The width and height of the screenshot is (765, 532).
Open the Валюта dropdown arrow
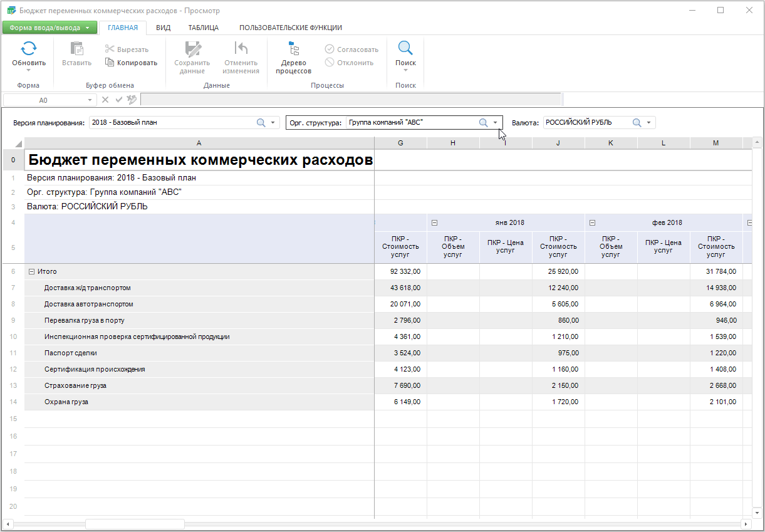coord(648,123)
